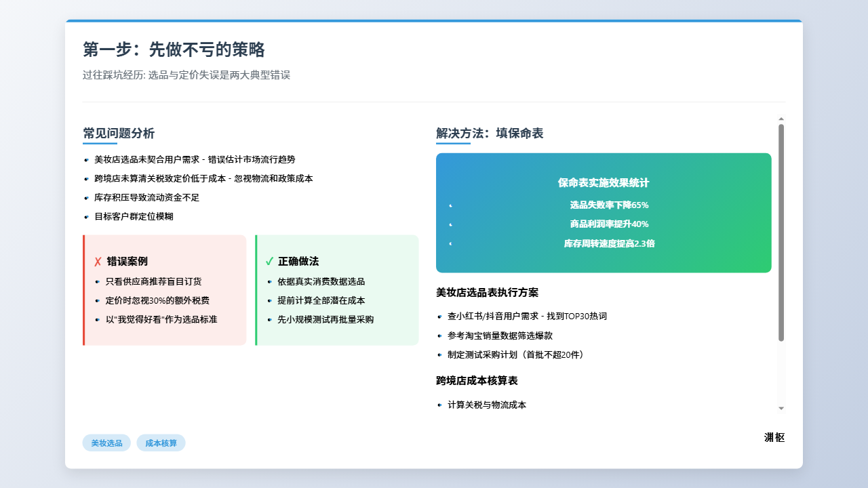Select the title 第一步：先做不亏的策略
The image size is (868, 488).
coord(174,49)
